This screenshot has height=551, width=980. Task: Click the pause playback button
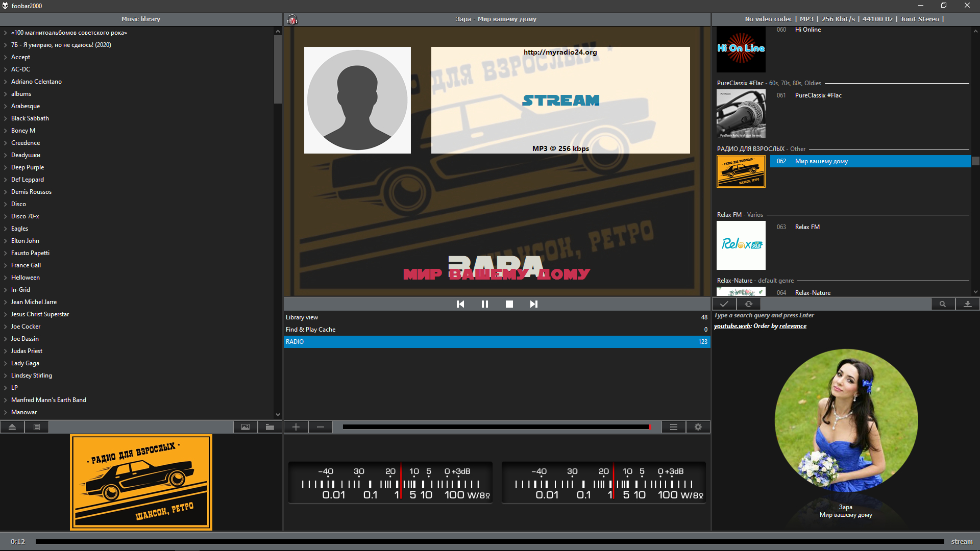pyautogui.click(x=484, y=304)
